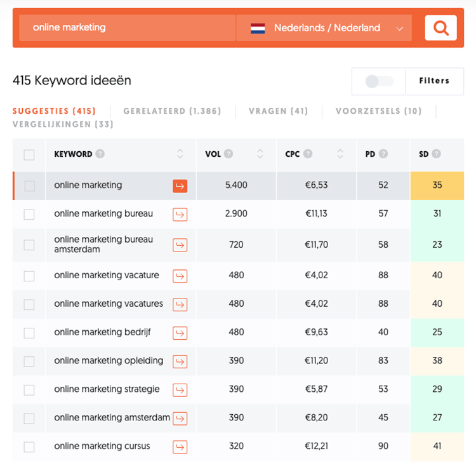This screenshot has height=463, width=476.
Task: Click the CPC column help icon
Action: pyautogui.click(x=308, y=154)
